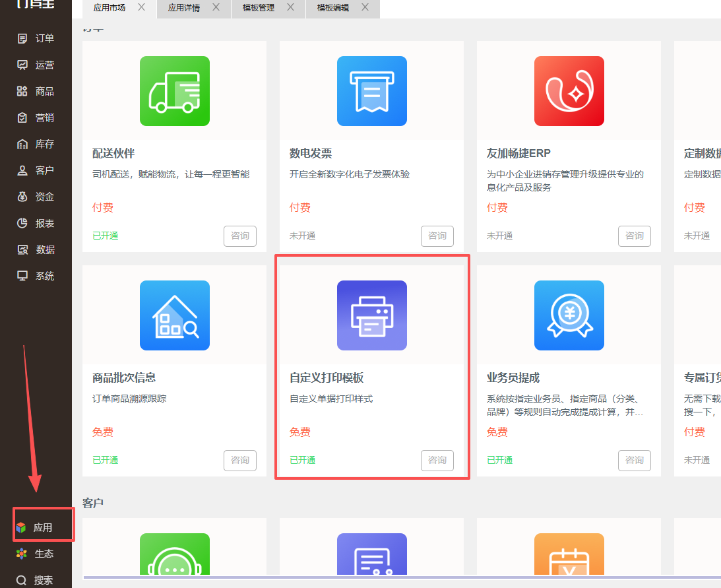Click the horizontal scrollbar at the bottom
721x588 pixels.
402,577
